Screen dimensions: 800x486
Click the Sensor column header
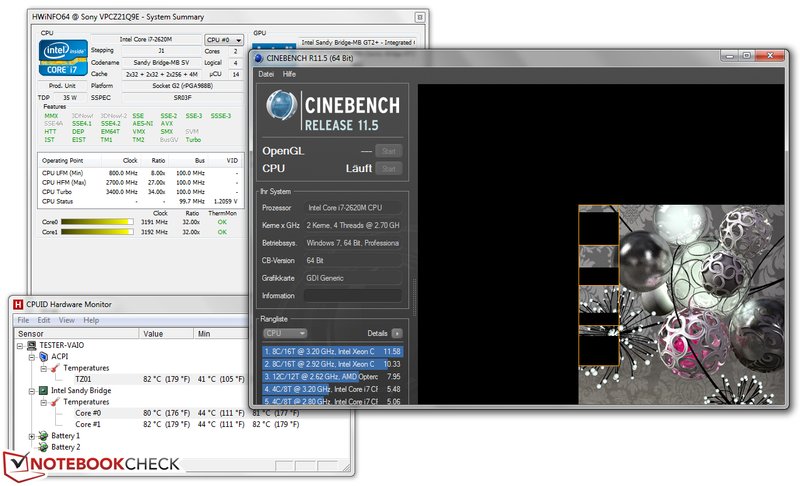pos(77,334)
